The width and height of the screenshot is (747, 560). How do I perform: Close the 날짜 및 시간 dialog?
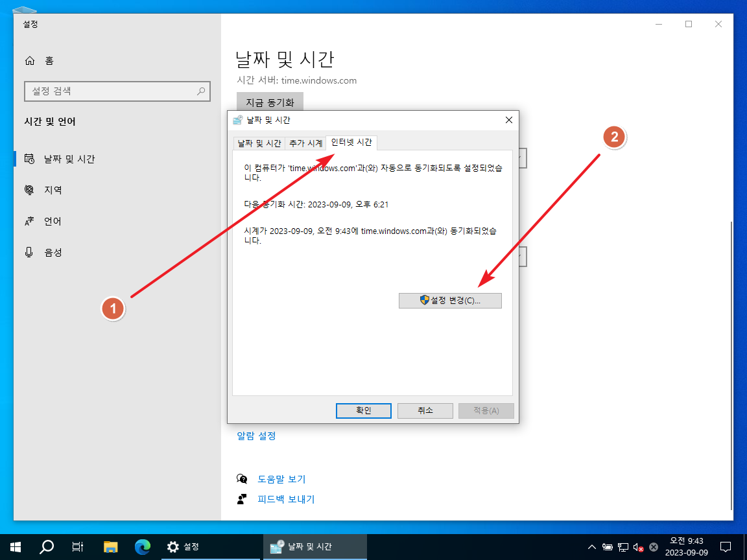click(509, 120)
